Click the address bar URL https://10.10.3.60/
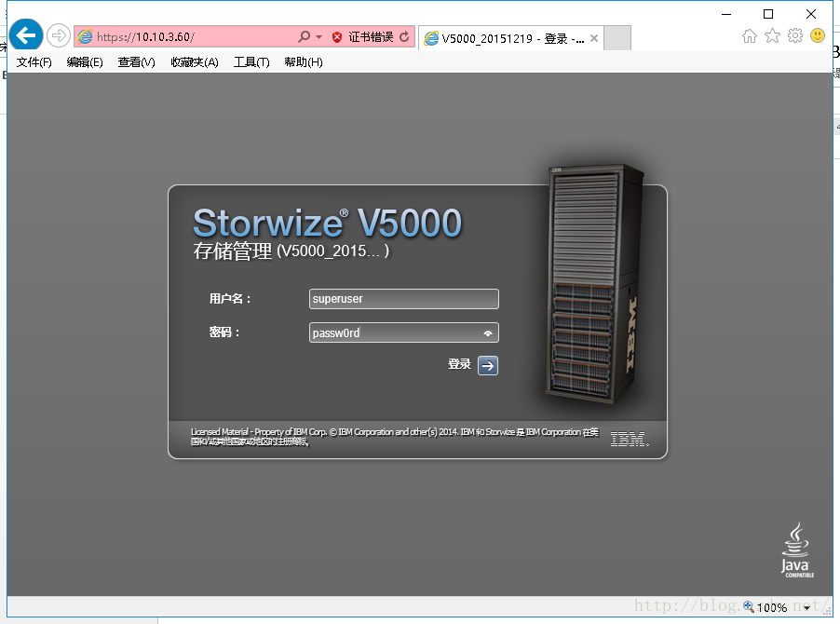 coord(145,37)
